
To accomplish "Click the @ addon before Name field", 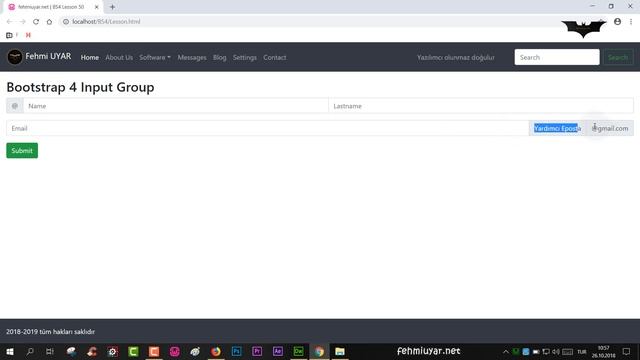I will pos(15,106).
